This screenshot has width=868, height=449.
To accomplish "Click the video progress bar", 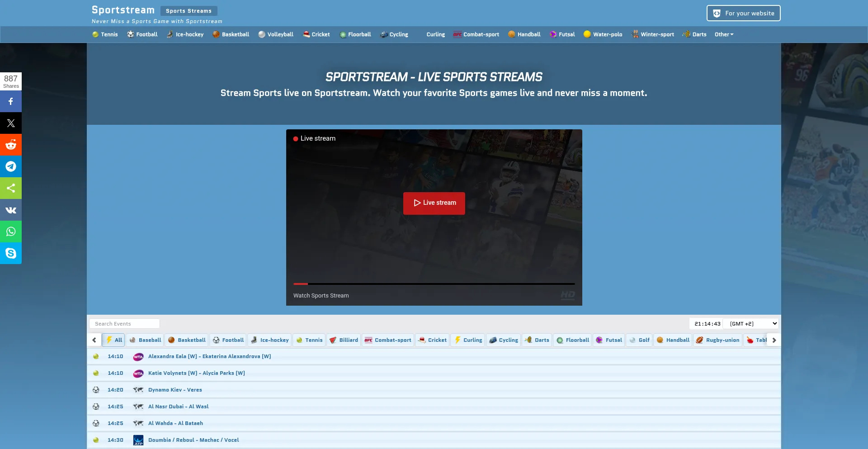I will pos(434,284).
